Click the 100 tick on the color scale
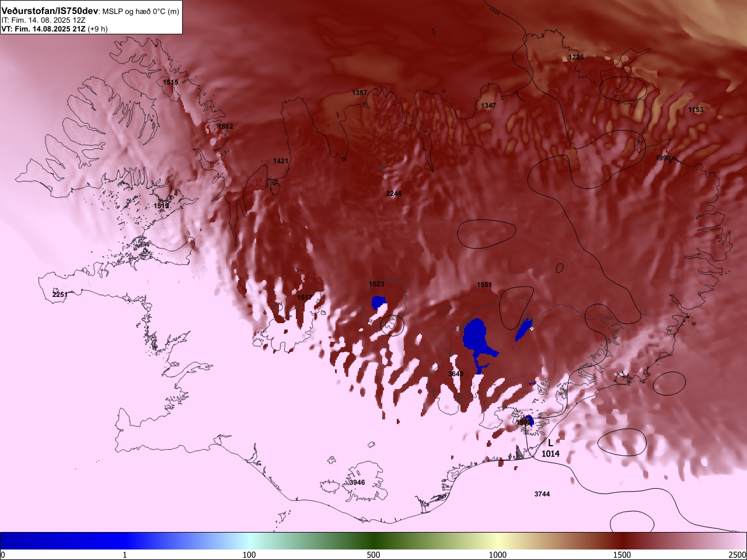The image size is (747, 560). [249, 555]
